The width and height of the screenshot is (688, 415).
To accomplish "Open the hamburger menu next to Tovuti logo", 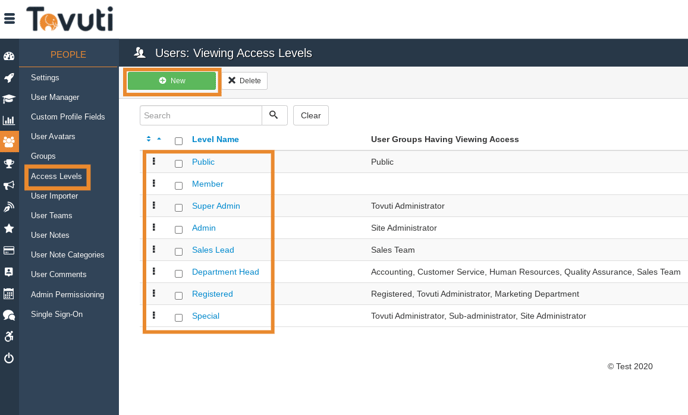I will (10, 19).
